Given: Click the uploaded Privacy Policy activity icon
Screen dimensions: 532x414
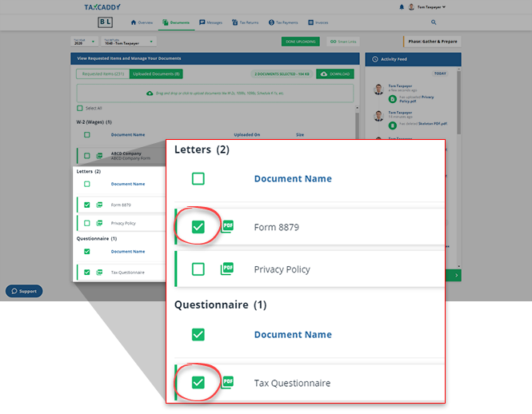Looking at the screenshot, I should pos(392,99).
